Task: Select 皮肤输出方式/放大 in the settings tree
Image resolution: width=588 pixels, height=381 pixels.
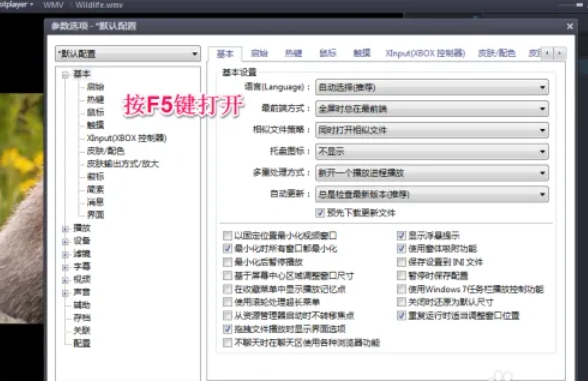Action: pos(123,164)
